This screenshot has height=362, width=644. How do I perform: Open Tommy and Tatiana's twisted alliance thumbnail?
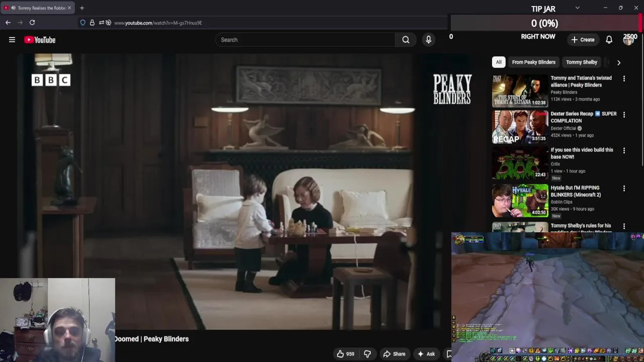[520, 90]
